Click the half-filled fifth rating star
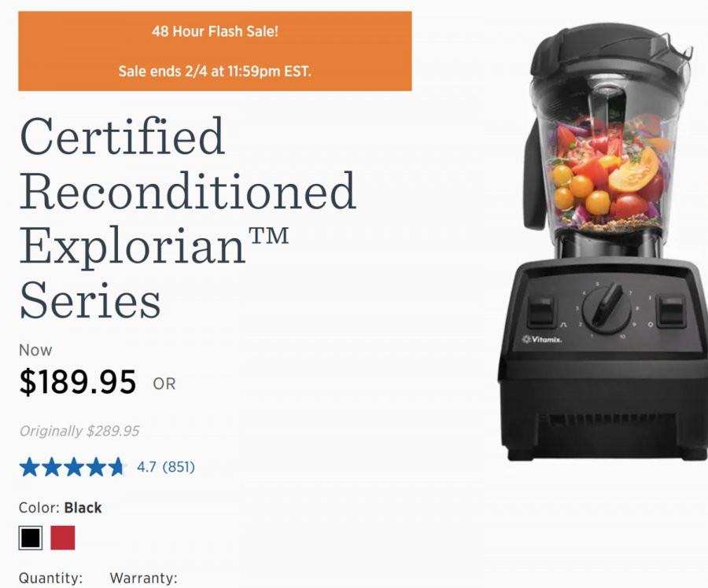Image resolution: width=708 pixels, height=588 pixels. point(117,467)
